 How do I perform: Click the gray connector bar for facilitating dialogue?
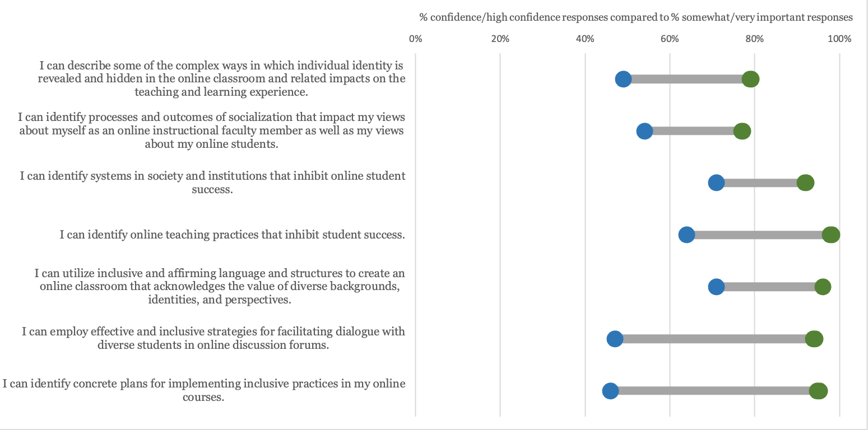712,339
